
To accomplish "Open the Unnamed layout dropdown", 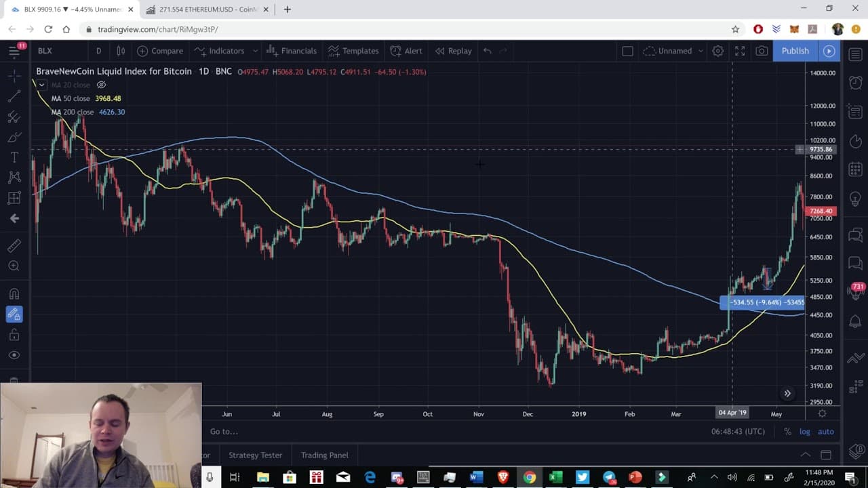I will [x=673, y=51].
